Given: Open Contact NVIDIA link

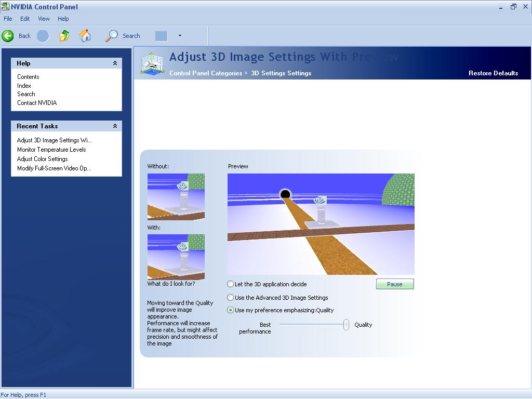Looking at the screenshot, I should point(37,103).
